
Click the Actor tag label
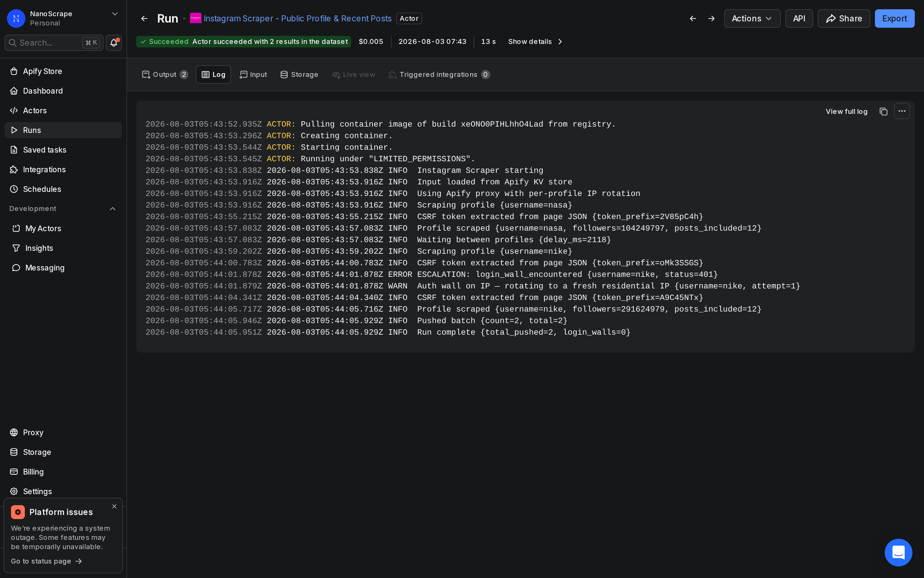pyautogui.click(x=409, y=18)
